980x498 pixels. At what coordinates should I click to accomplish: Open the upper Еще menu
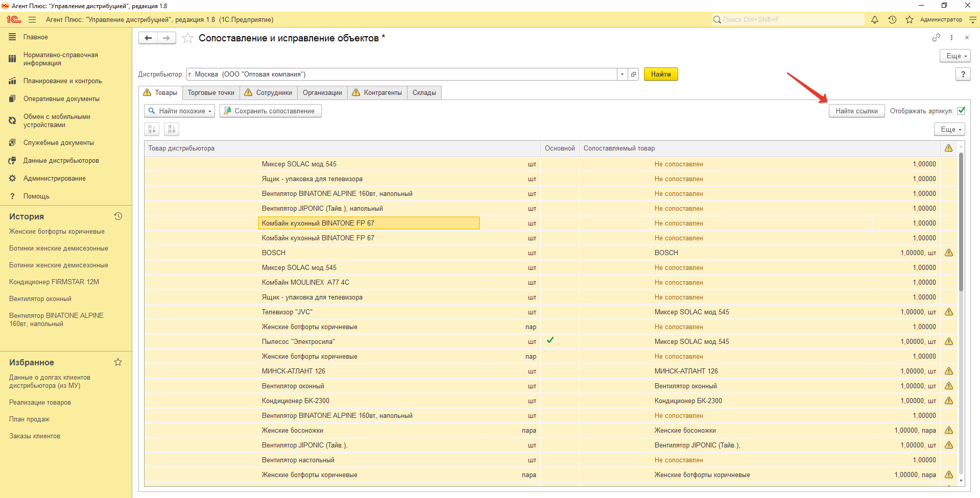pyautogui.click(x=955, y=56)
